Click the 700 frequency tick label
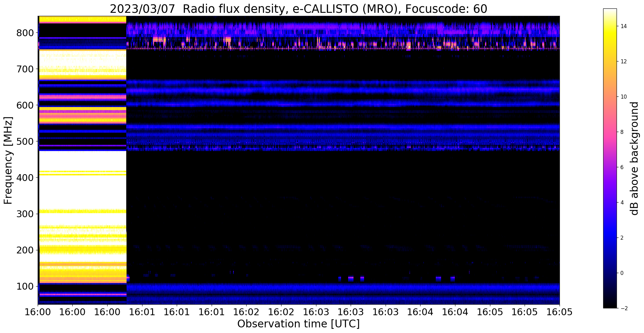The height and width of the screenshot is (333, 644). click(25, 69)
